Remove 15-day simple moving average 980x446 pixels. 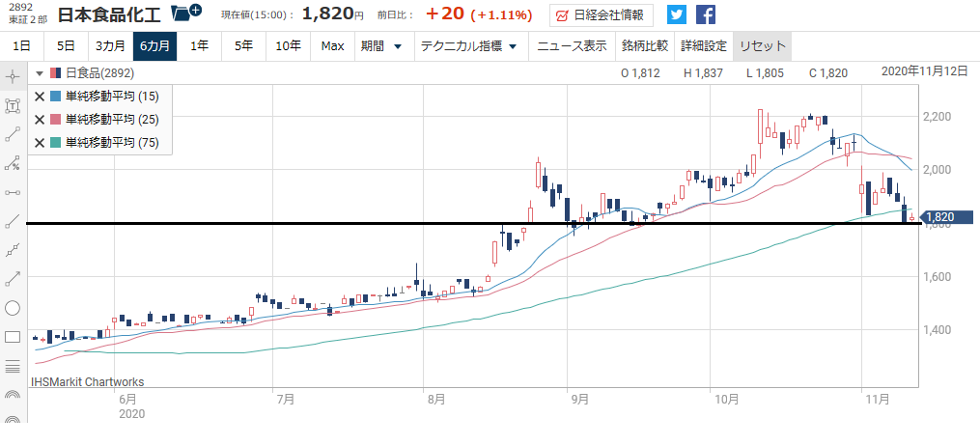click(x=40, y=97)
